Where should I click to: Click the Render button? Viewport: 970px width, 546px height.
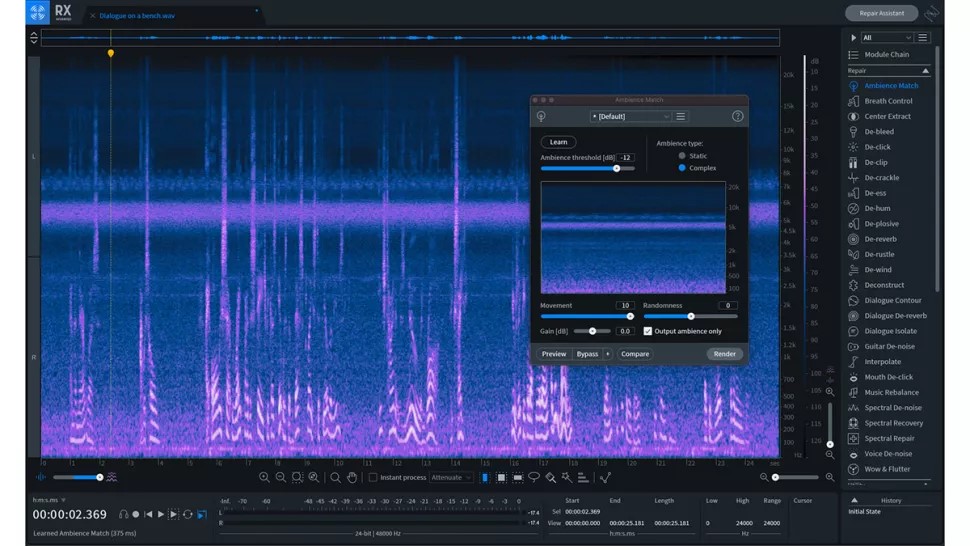(724, 354)
